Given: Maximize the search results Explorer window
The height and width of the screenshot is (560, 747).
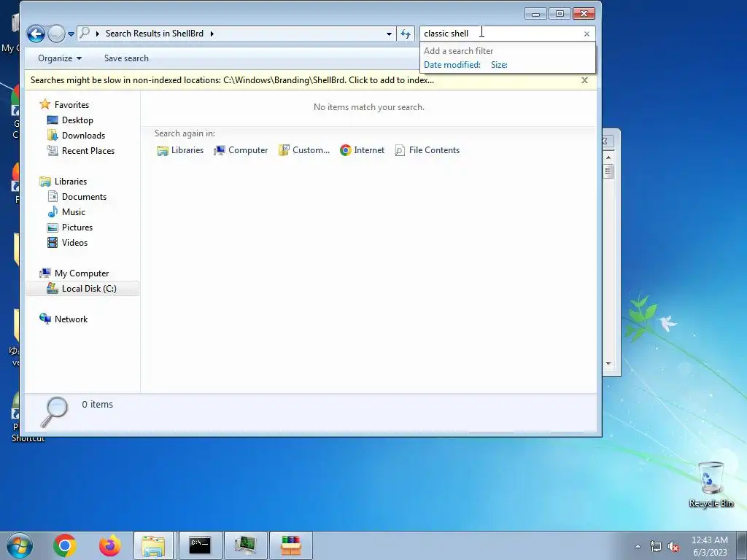Looking at the screenshot, I should coord(560,14).
